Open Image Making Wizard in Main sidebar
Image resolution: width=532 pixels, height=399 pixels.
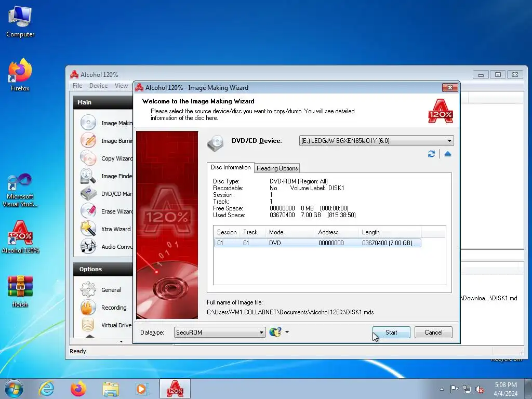(107, 123)
